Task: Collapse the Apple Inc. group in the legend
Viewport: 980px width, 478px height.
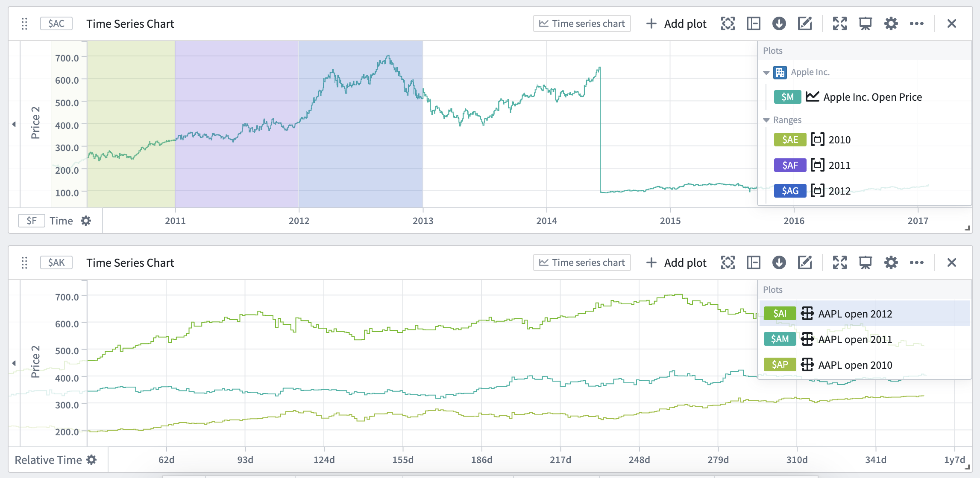Action: [x=766, y=73]
